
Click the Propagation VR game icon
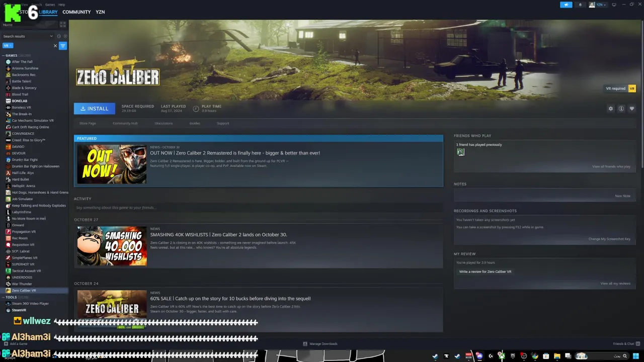tap(8, 232)
